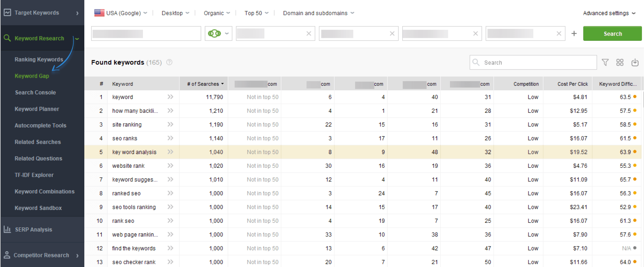
Task: Open Related Questions in sidebar
Action: pos(39,158)
